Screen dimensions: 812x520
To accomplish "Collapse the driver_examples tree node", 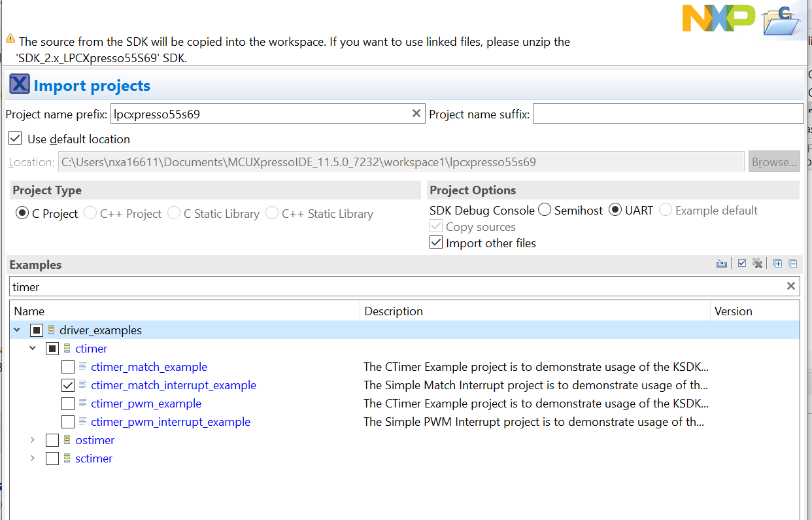I will point(17,330).
